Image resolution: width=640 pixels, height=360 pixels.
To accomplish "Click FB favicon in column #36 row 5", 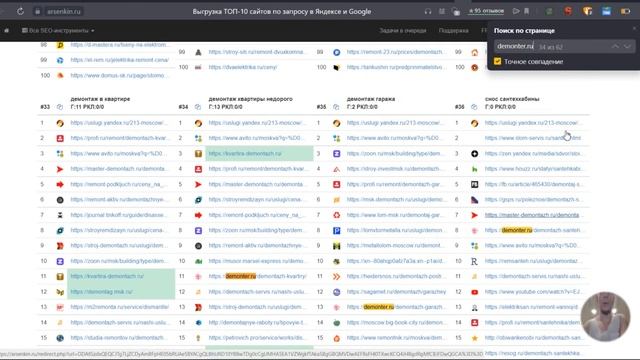I will coord(474,184).
